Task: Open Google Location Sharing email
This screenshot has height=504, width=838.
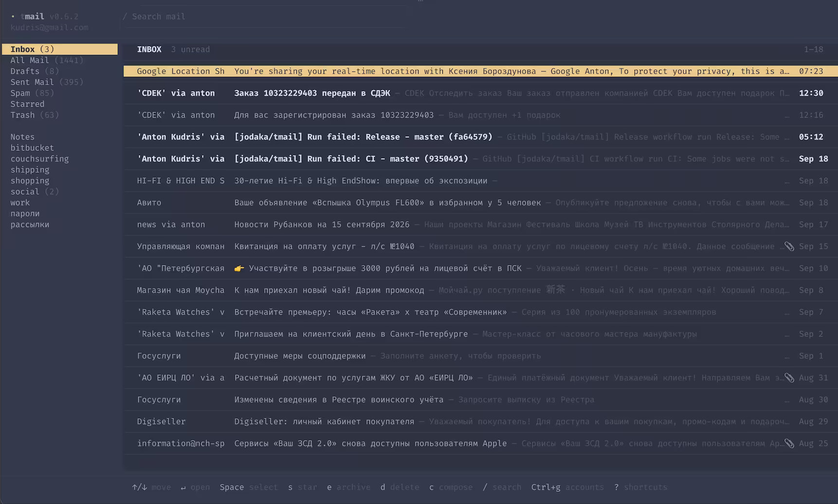Action: (480, 71)
